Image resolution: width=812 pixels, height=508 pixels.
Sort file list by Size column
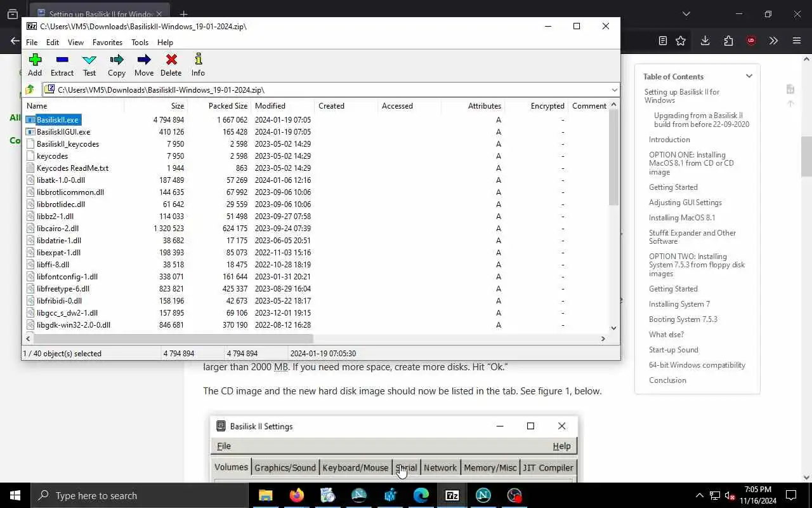[x=156, y=106]
